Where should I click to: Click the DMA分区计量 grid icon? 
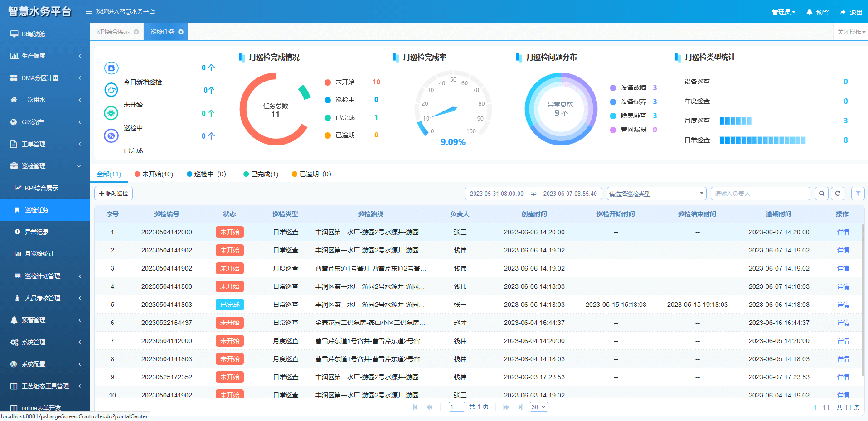coord(14,78)
